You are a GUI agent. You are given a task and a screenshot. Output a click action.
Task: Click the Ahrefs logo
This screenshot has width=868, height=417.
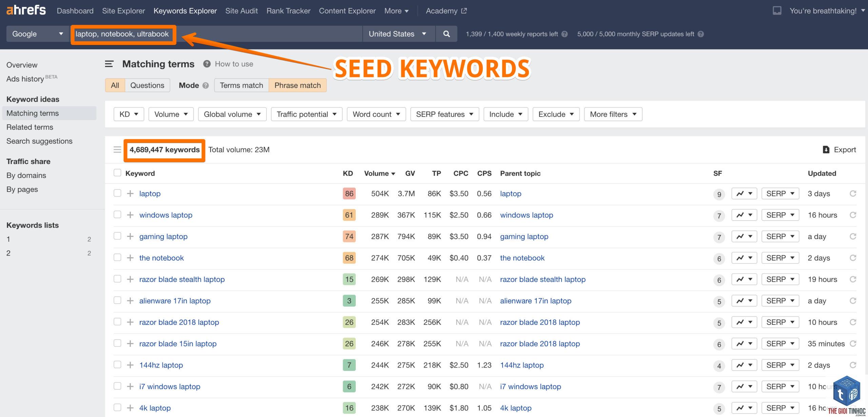(x=26, y=10)
